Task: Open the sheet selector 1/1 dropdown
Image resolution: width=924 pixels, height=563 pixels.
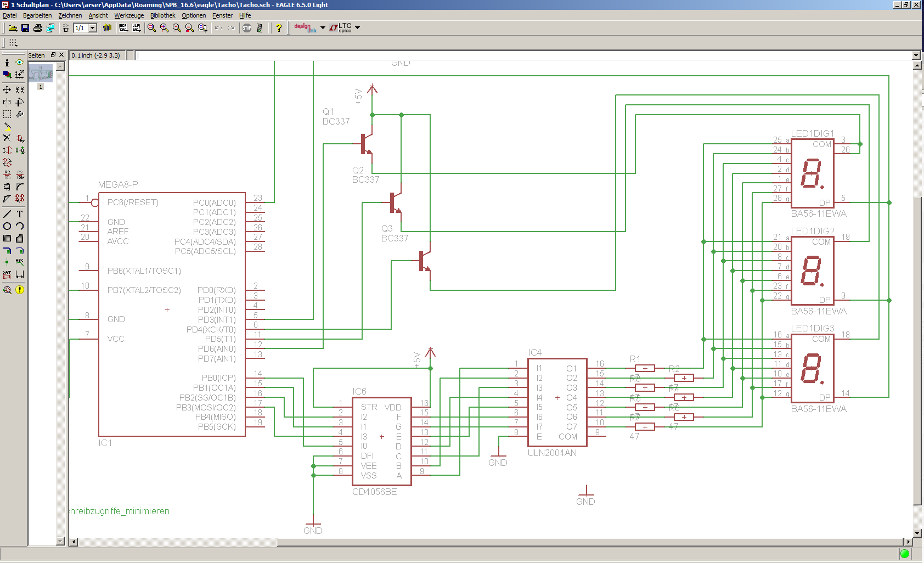Action: click(x=93, y=28)
